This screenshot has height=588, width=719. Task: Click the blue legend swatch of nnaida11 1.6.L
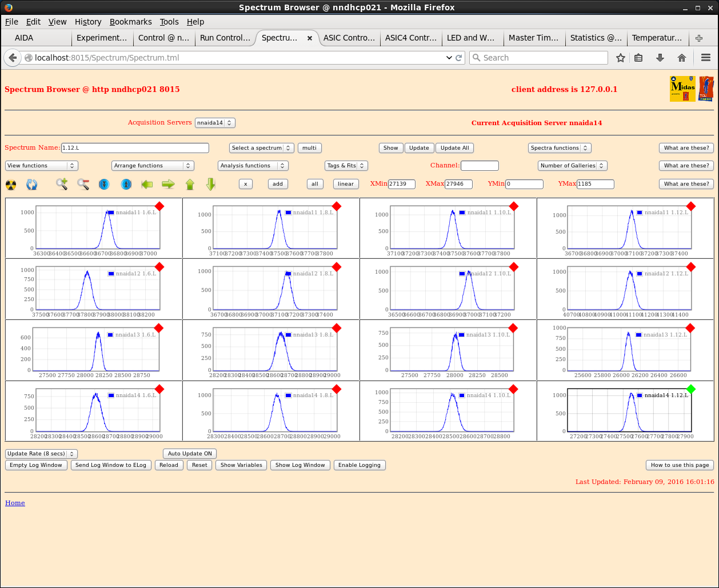[x=111, y=213]
